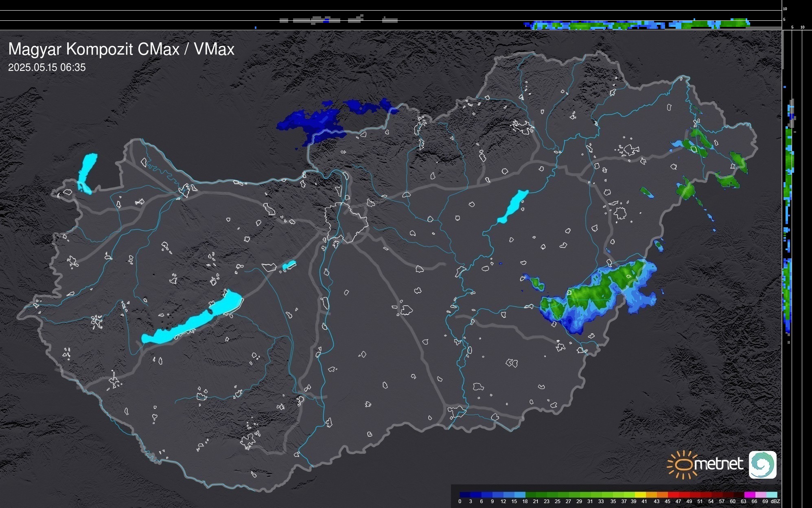Image resolution: width=812 pixels, height=508 pixels.
Task: Click the green echo cluster near northeast border
Action: [x=701, y=140]
